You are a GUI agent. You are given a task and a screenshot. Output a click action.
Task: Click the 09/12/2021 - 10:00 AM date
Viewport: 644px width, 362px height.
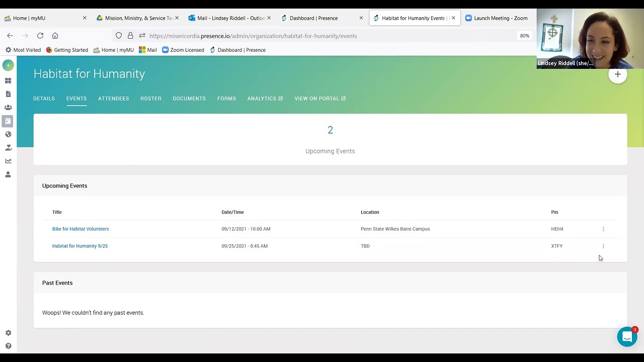[246, 229]
